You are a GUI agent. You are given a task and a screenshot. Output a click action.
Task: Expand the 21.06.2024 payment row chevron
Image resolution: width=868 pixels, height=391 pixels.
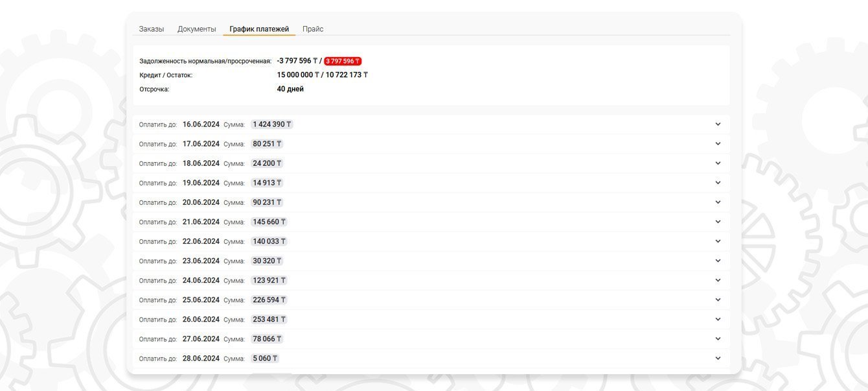tap(718, 221)
